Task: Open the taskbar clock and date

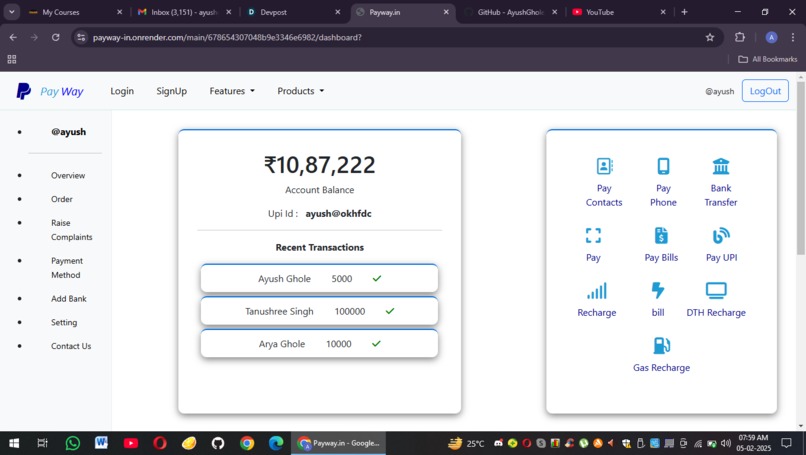Action: 754,443
